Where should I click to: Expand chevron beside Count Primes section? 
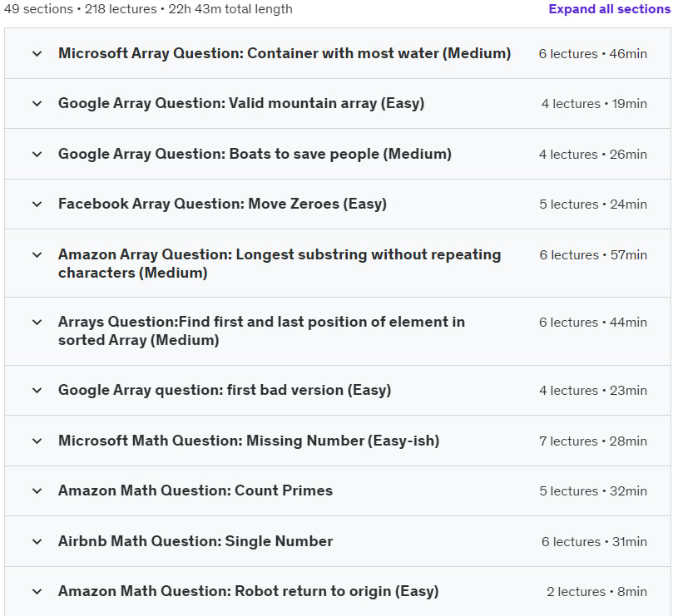(x=37, y=490)
